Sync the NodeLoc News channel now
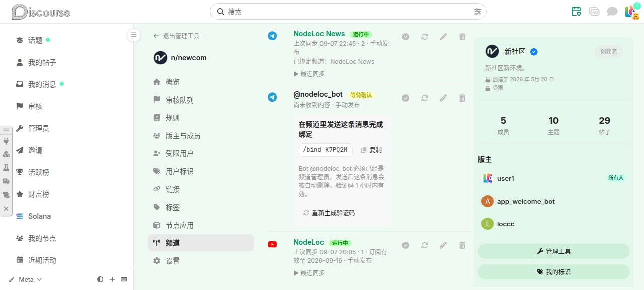 (425, 37)
